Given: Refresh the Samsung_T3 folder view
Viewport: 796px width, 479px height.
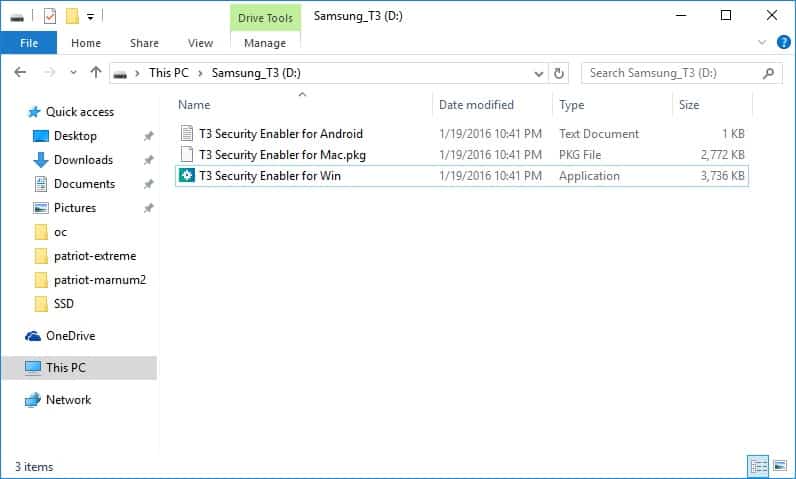Looking at the screenshot, I should [558, 74].
